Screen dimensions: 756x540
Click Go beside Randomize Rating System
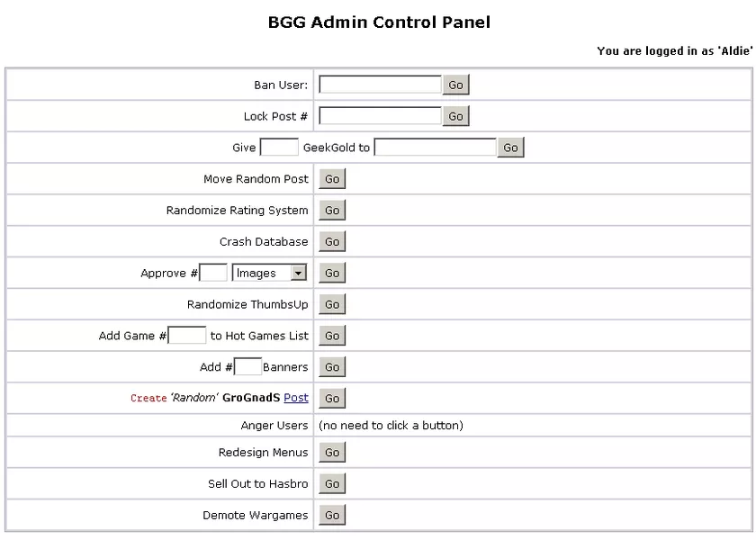tap(332, 211)
